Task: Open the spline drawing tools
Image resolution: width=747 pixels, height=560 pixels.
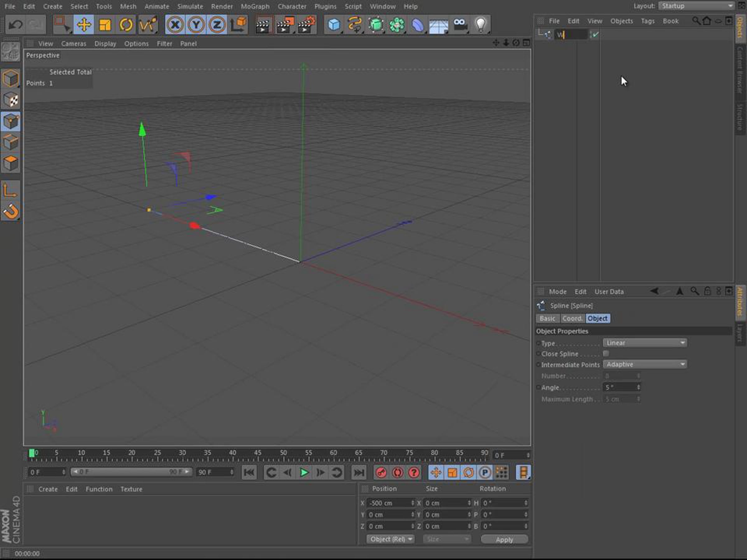Action: (x=355, y=25)
